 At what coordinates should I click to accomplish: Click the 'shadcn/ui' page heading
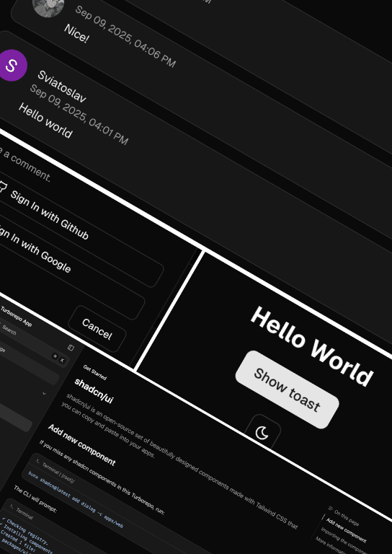[x=94, y=391]
